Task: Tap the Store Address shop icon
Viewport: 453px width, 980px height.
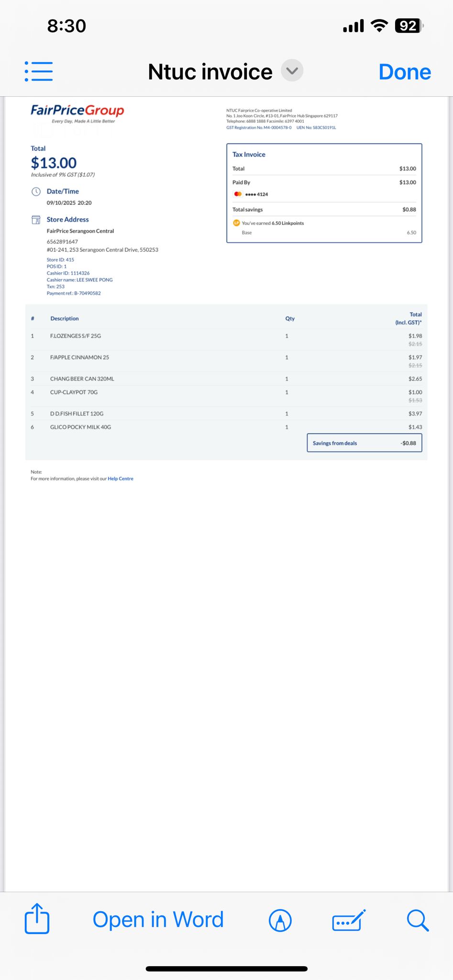Action: click(x=36, y=220)
